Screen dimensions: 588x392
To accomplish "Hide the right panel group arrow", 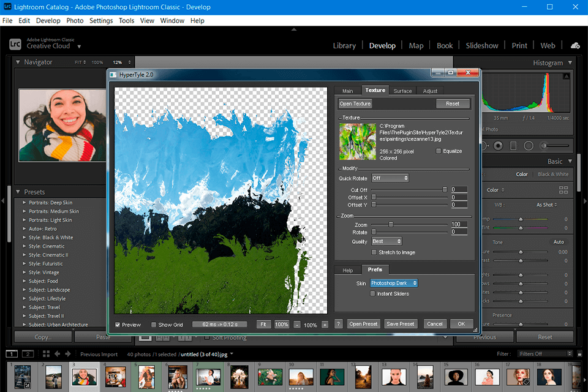I will tap(585, 201).
